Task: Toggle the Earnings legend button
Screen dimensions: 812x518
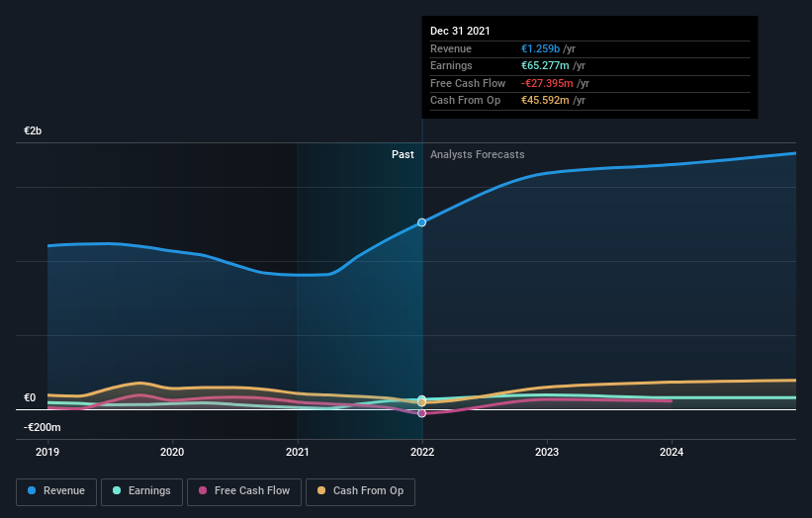Action: (141, 491)
